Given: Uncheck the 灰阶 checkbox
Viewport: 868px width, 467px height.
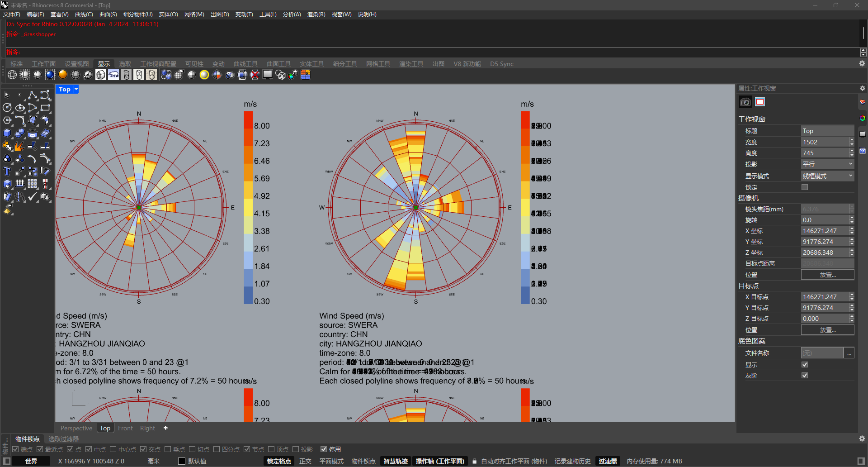Looking at the screenshot, I should click(805, 376).
